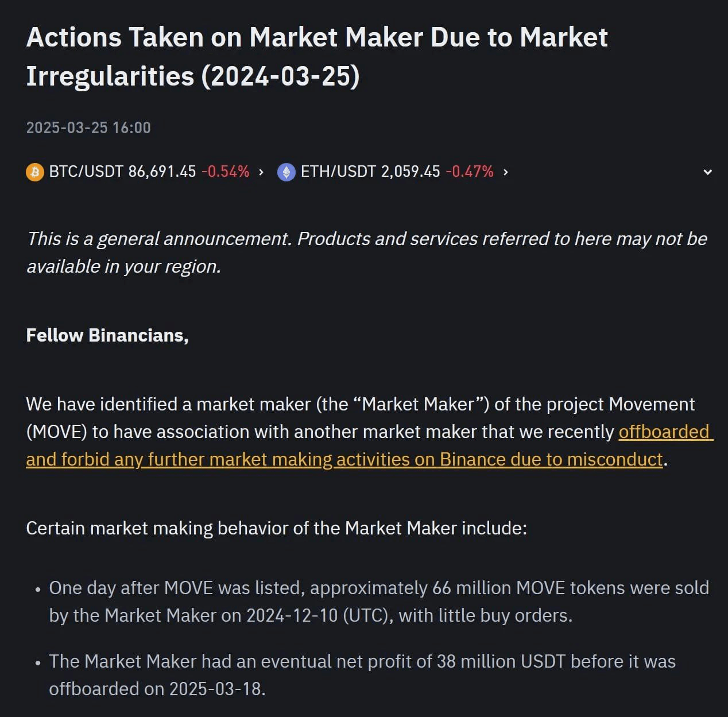Open the BTC/USDT trading pair label
This screenshot has height=717, width=728.
(x=86, y=172)
